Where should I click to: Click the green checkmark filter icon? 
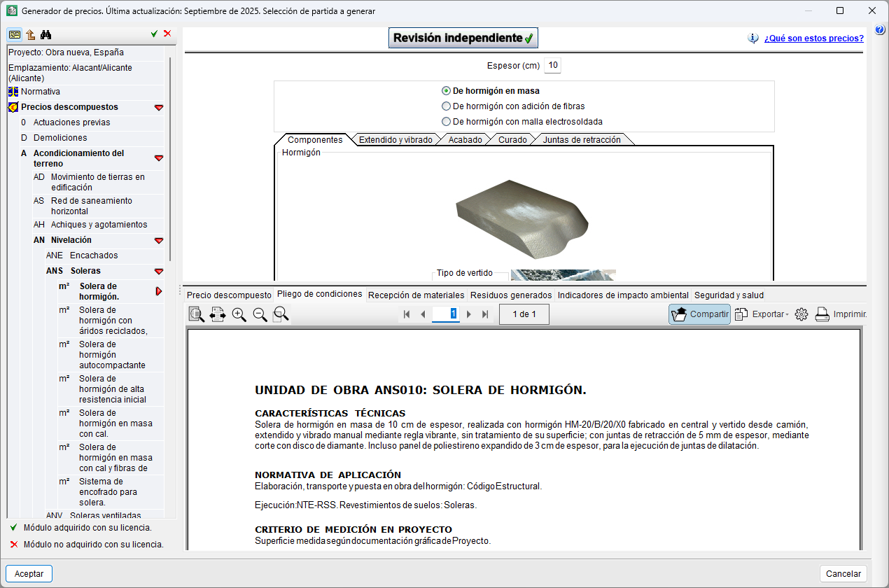coord(154,34)
